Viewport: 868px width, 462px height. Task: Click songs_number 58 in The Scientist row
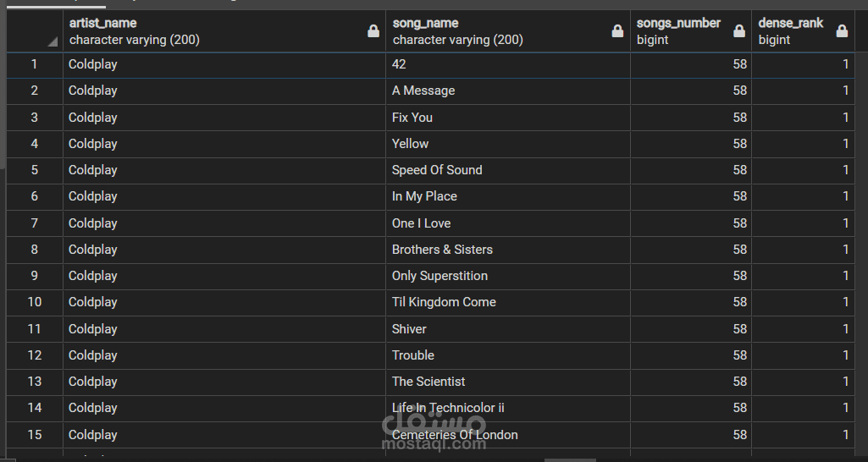coord(690,382)
